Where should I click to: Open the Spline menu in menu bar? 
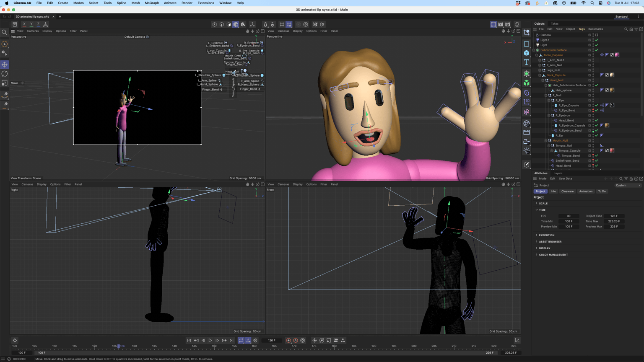click(x=122, y=3)
